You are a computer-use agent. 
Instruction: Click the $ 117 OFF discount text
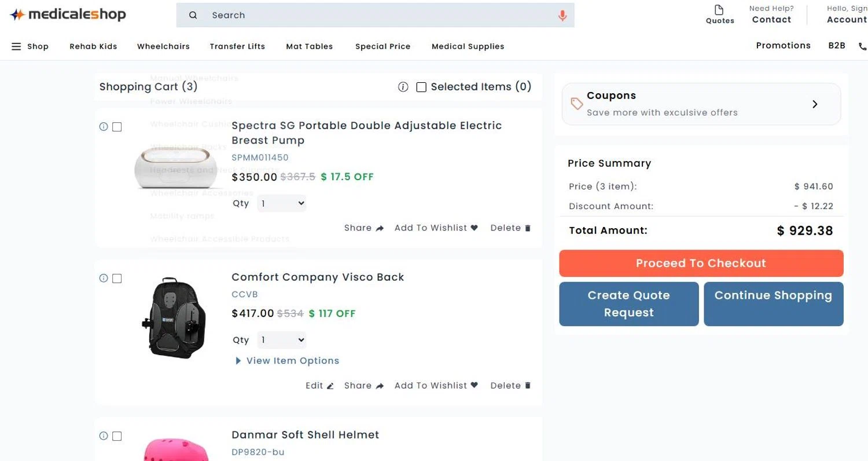click(x=332, y=314)
